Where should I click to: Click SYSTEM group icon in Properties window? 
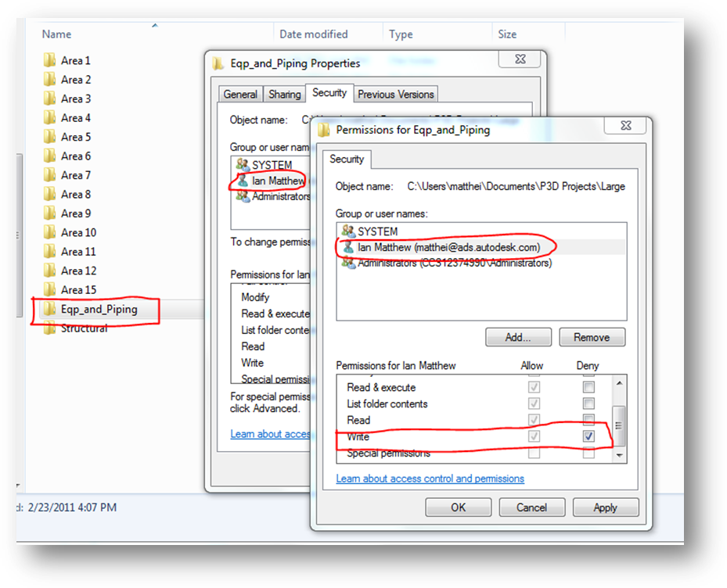[x=243, y=164]
